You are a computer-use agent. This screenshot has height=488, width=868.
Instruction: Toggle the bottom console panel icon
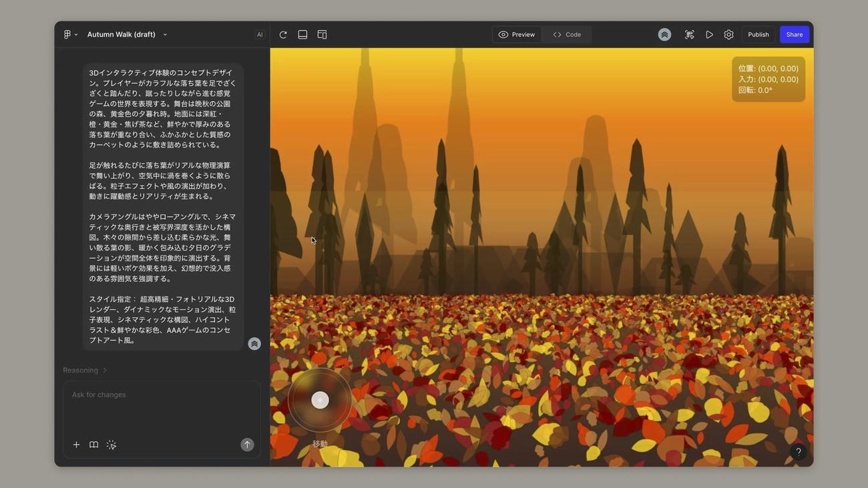coord(302,35)
